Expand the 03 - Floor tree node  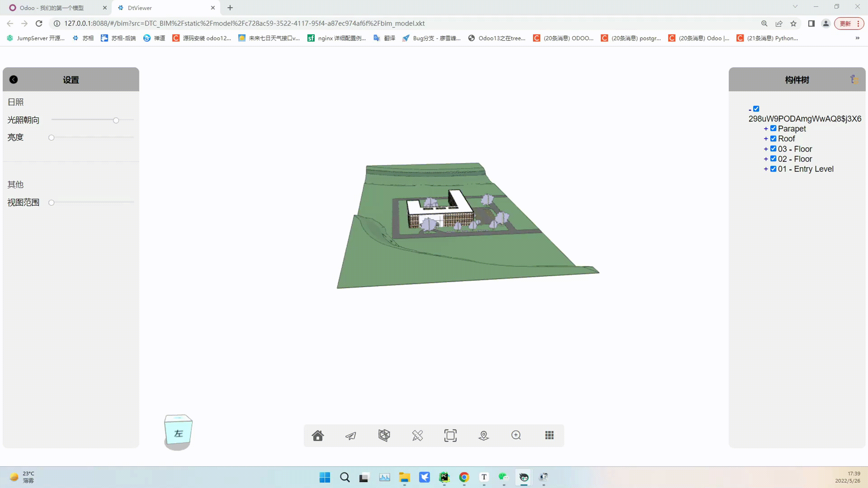click(x=766, y=149)
